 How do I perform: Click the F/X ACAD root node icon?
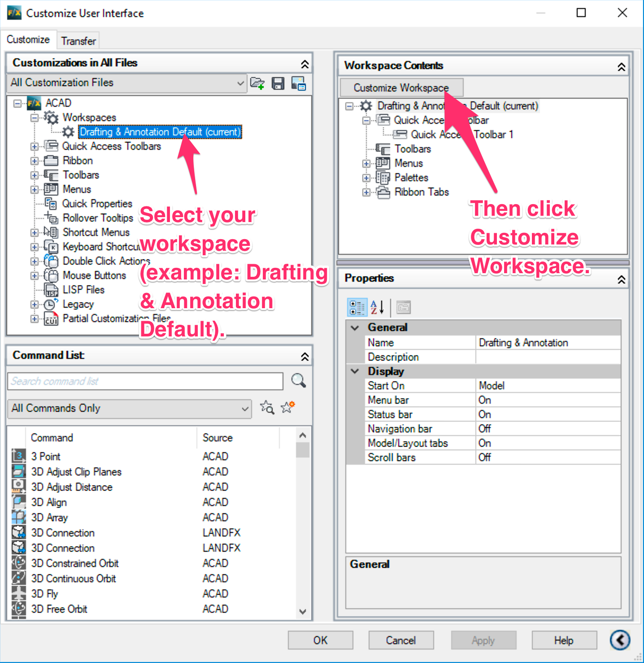pyautogui.click(x=35, y=103)
